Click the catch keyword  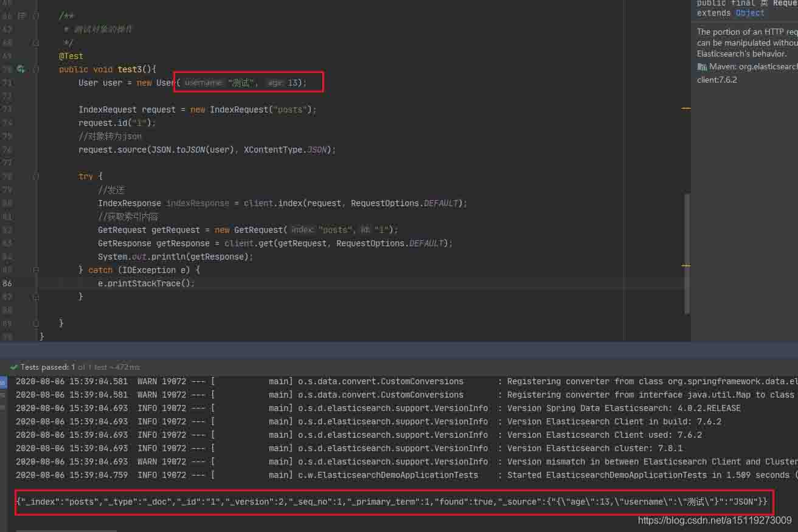[100, 270]
